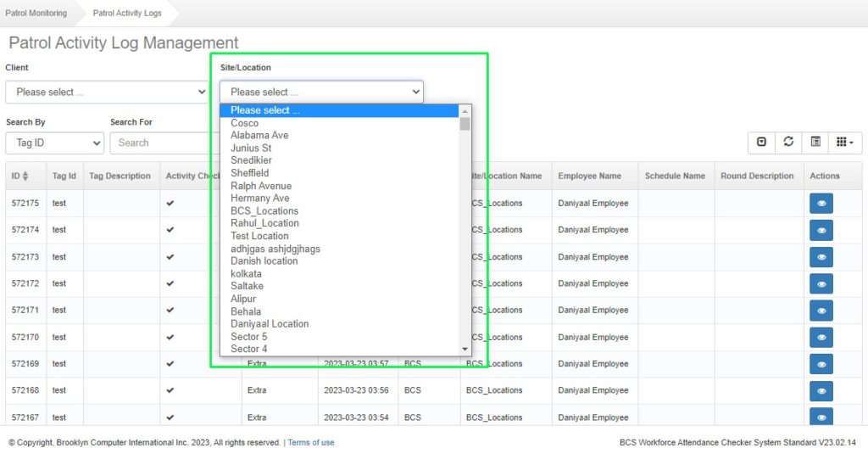The height and width of the screenshot is (459, 868).
Task: Select Alabama Ave from location list
Action: click(x=259, y=136)
